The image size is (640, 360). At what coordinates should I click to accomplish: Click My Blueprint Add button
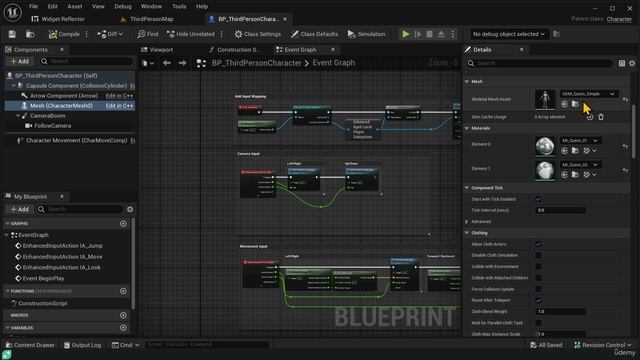[20, 209]
